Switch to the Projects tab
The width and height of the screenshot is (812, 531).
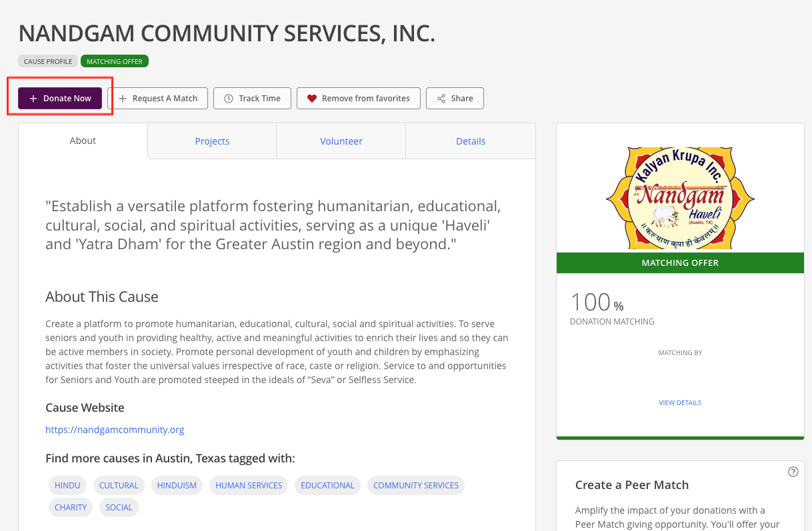[212, 141]
